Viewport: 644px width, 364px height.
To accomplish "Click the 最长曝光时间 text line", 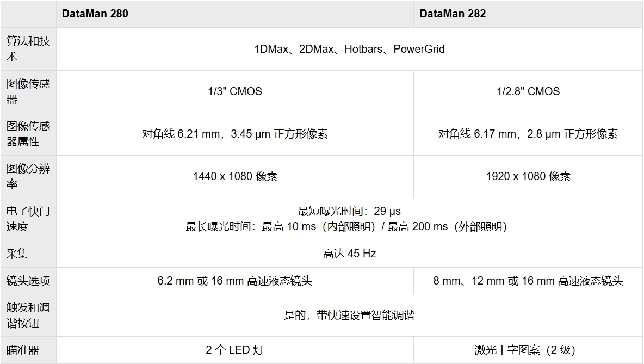I will [346, 226].
